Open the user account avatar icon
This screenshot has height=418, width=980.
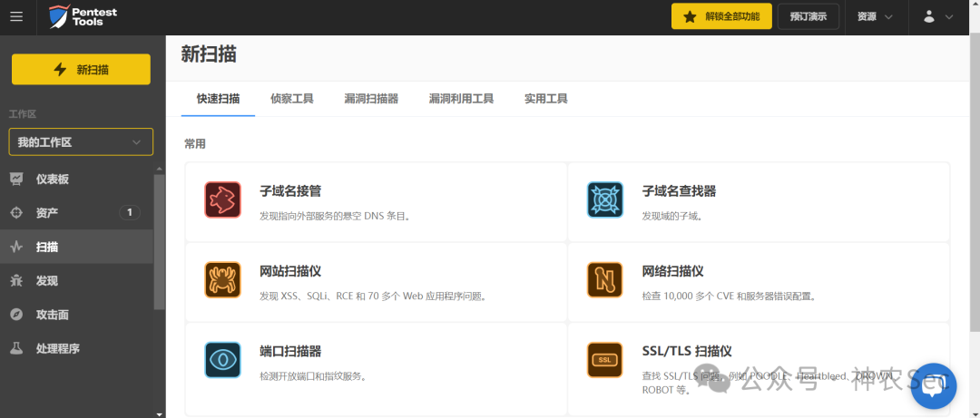click(929, 17)
